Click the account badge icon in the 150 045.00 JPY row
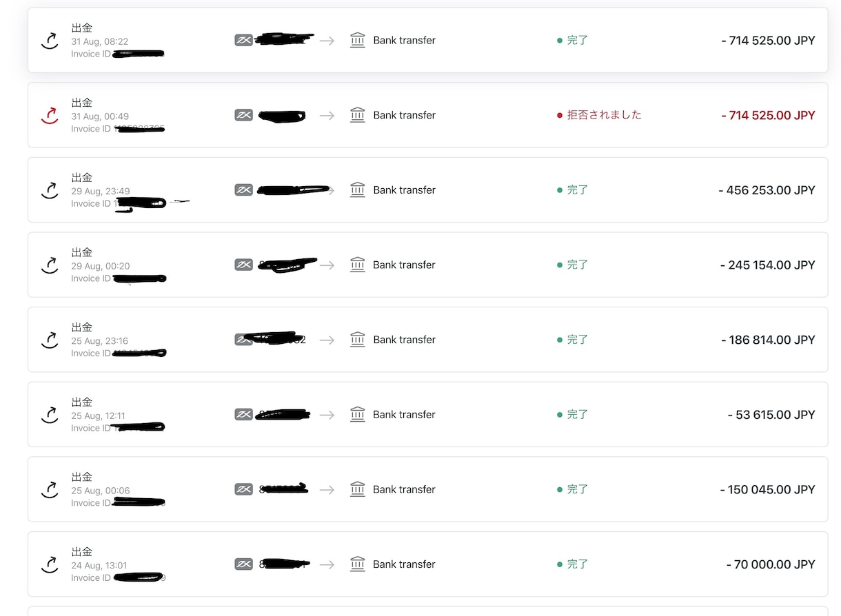The width and height of the screenshot is (841, 616). tap(243, 489)
